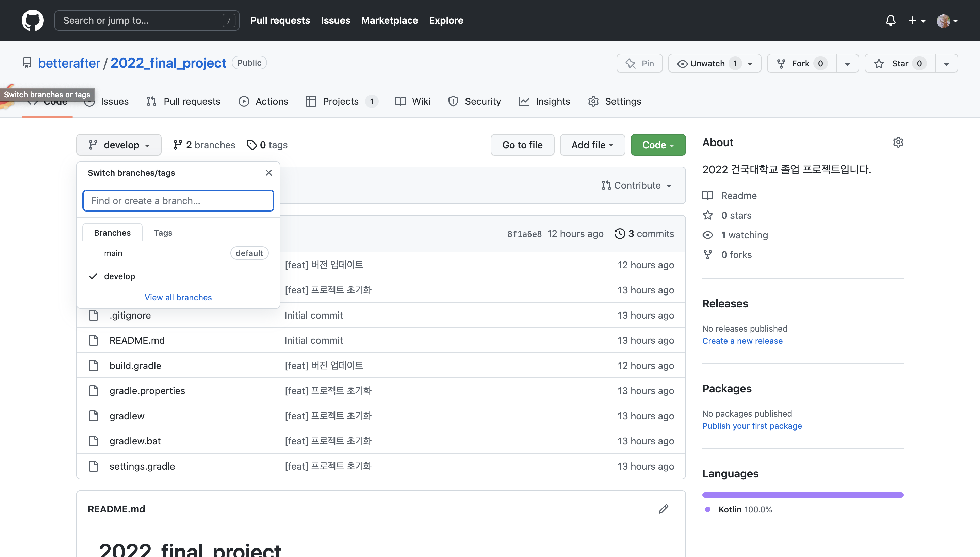Expand the Fork options arrow

(848, 64)
